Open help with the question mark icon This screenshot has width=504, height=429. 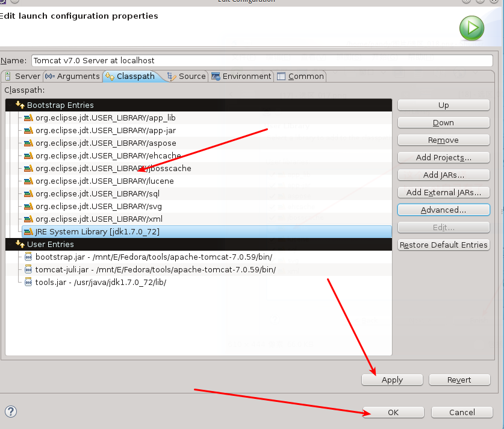pyautogui.click(x=11, y=412)
